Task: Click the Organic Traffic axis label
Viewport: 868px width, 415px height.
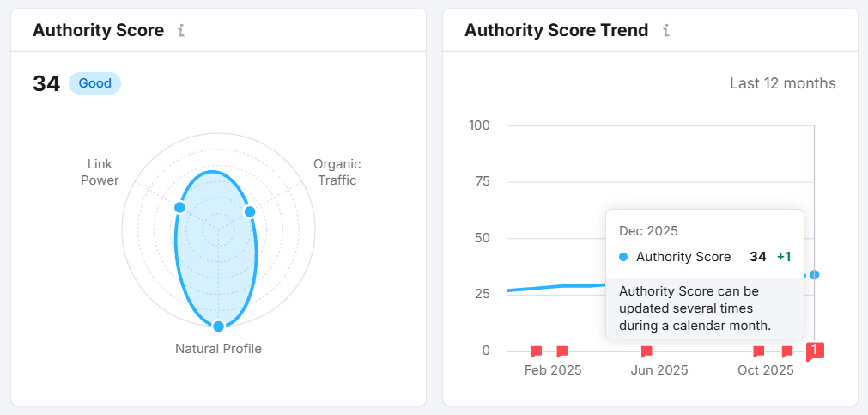Action: [x=337, y=172]
